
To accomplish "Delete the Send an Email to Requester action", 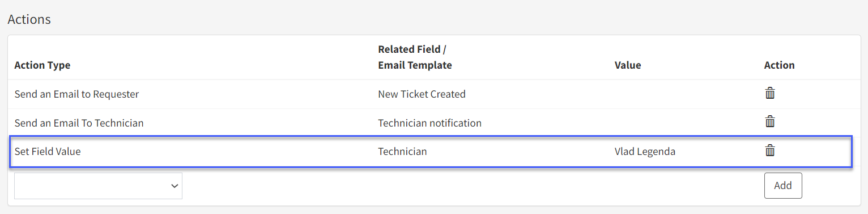I will pyautogui.click(x=770, y=93).
